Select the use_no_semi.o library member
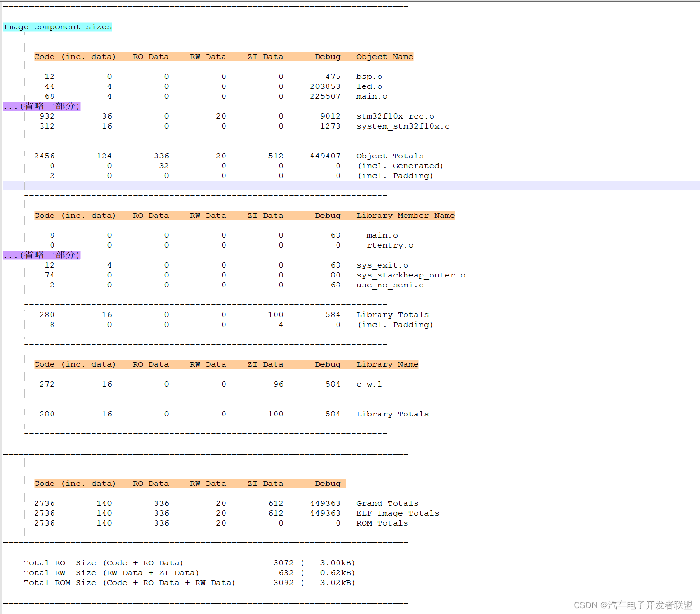700x614 pixels. click(389, 285)
